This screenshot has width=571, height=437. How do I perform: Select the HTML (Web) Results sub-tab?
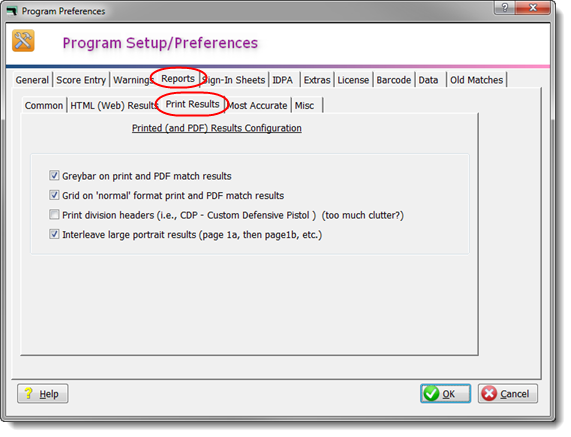114,105
